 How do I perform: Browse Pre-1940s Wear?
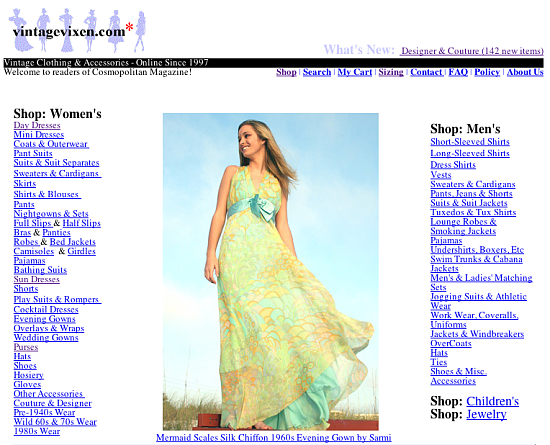tap(44, 412)
